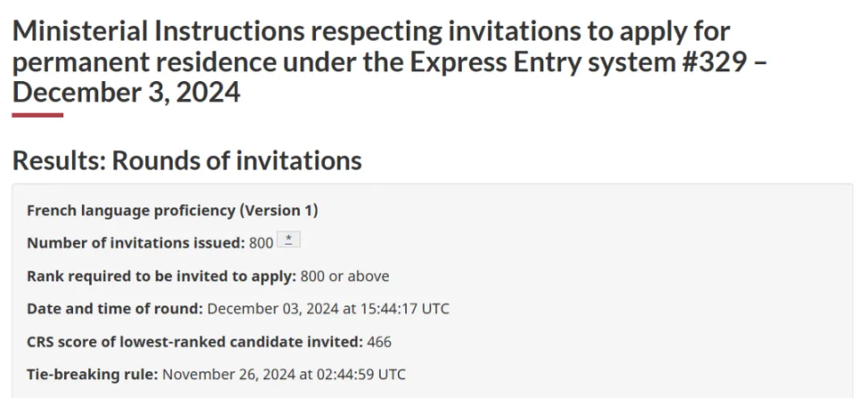
Task: Click the "Tie-breaking rule:" label
Action: click(x=93, y=374)
